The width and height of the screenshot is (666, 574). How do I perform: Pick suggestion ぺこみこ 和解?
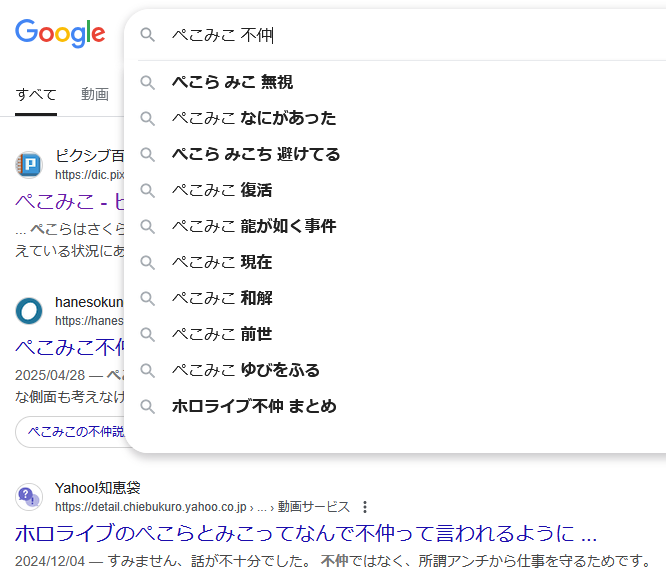[x=221, y=298]
